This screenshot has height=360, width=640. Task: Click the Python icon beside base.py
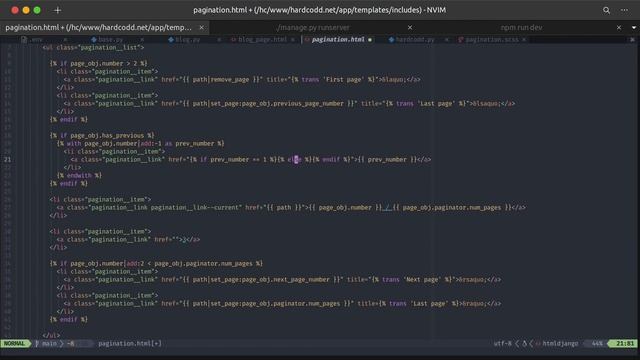[94, 40]
